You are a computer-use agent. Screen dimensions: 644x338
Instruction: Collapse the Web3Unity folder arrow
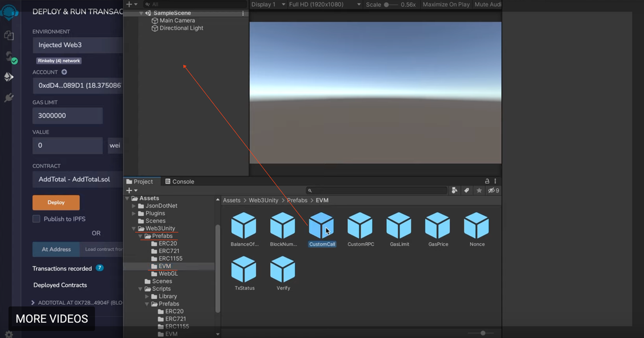click(x=134, y=228)
